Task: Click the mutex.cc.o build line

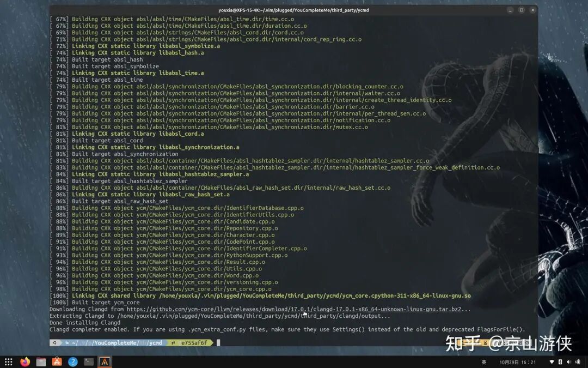Action: [209, 127]
